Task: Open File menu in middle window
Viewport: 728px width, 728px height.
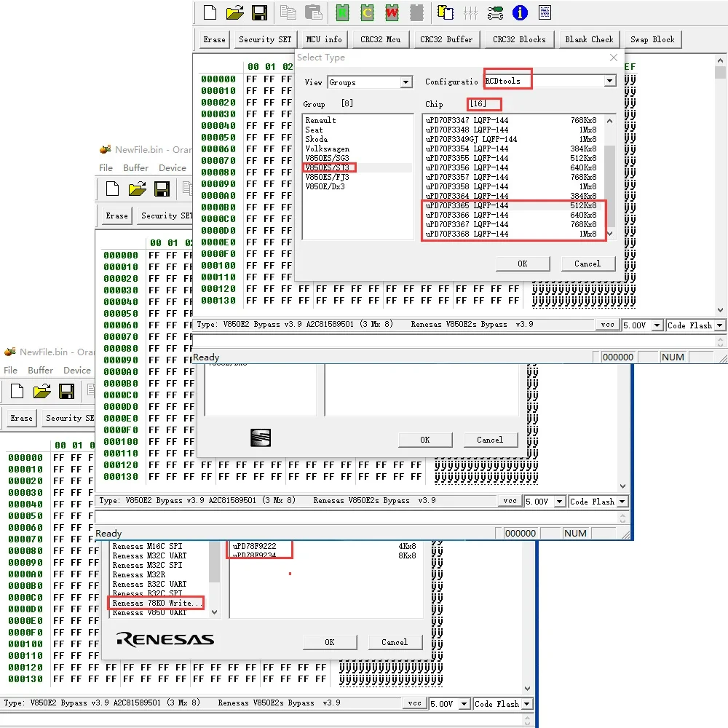Action: (x=106, y=167)
